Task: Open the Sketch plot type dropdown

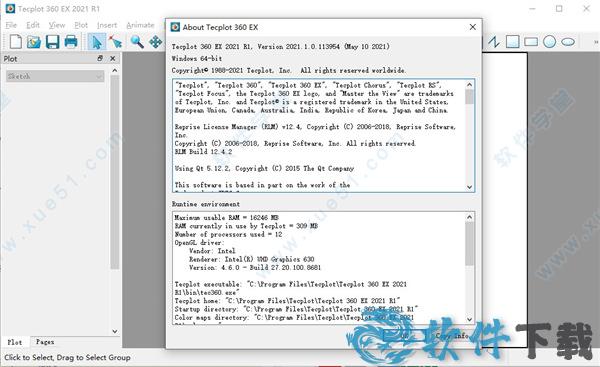Action: tap(55, 76)
